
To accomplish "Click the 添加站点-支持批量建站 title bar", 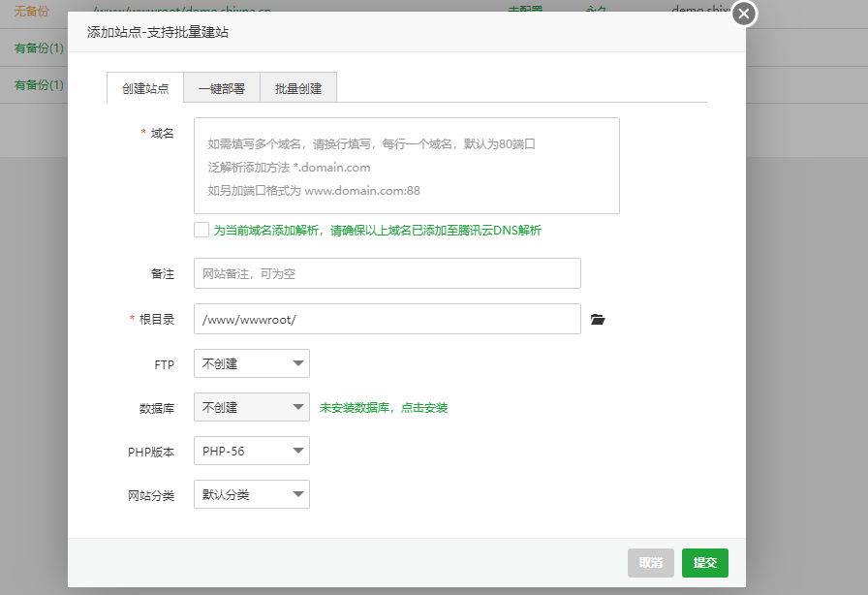I will [x=387, y=32].
